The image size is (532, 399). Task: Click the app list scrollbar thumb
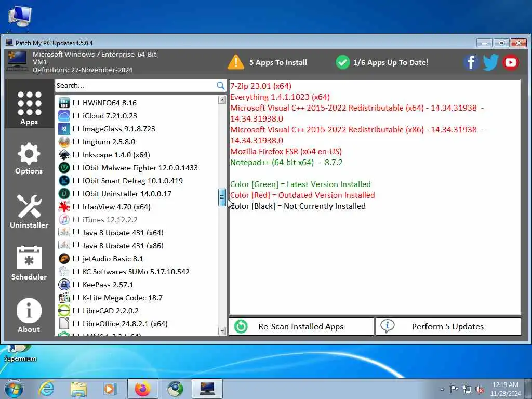pyautogui.click(x=222, y=197)
